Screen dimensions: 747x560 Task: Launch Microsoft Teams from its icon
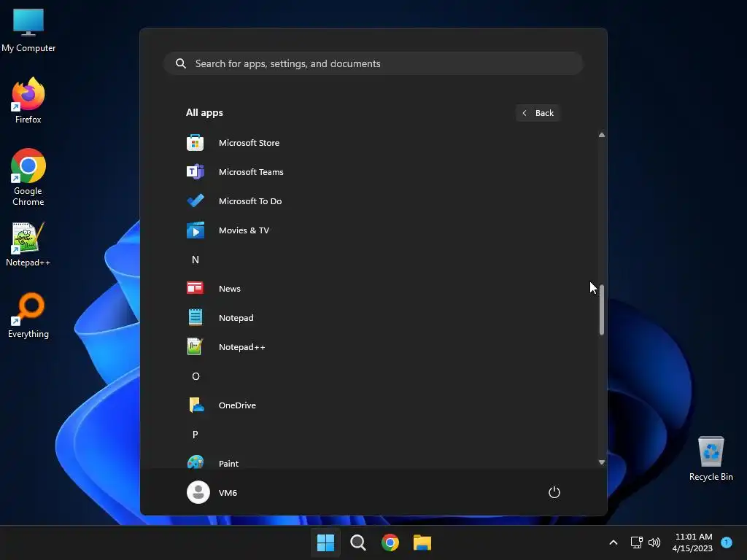tap(195, 172)
